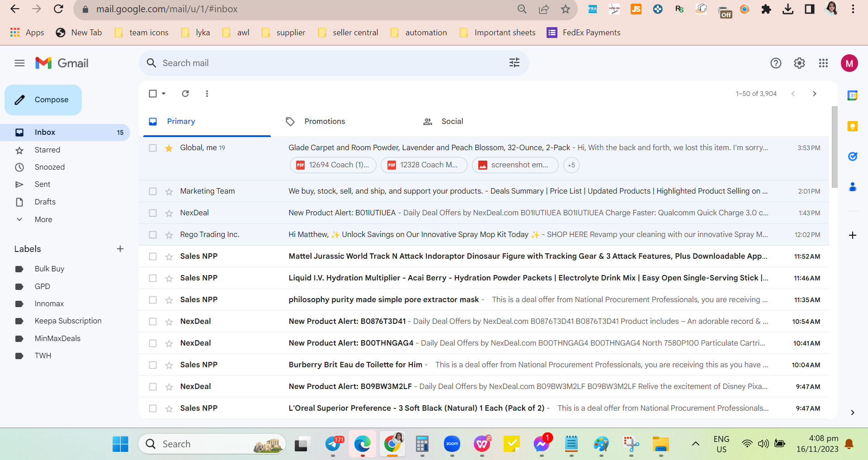Image resolution: width=868 pixels, height=460 pixels.
Task: Open Gmail Support help icon
Action: pos(776,63)
